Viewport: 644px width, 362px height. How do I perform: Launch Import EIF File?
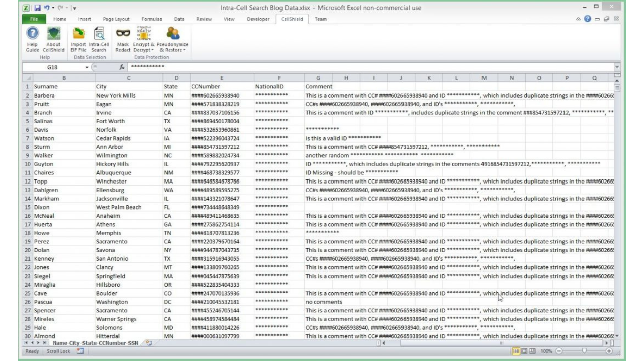click(x=78, y=40)
